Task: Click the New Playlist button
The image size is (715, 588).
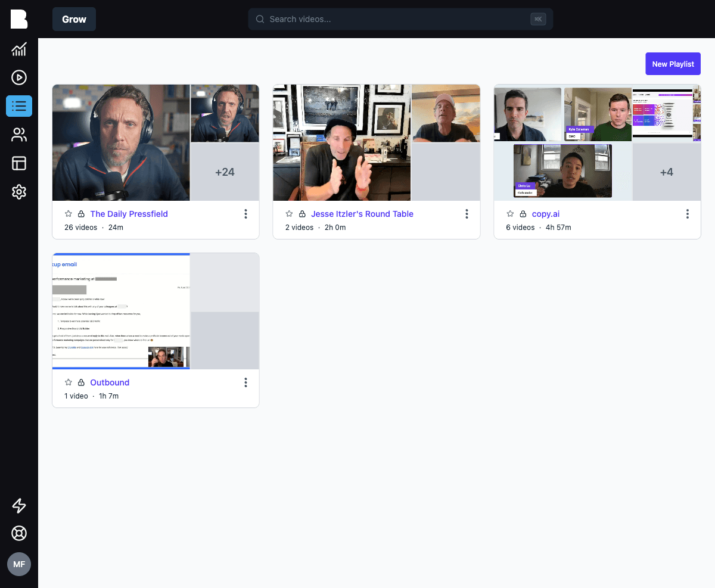Action: 673,64
